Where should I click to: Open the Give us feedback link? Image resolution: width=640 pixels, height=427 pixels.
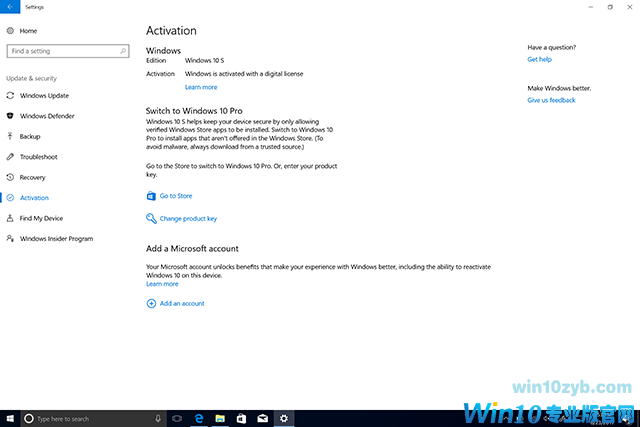(x=551, y=100)
